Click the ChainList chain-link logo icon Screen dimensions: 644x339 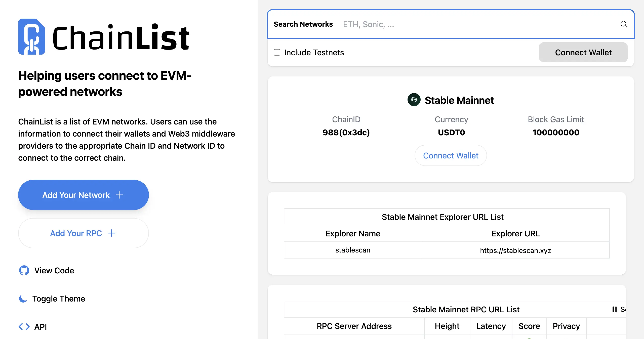pyautogui.click(x=32, y=37)
